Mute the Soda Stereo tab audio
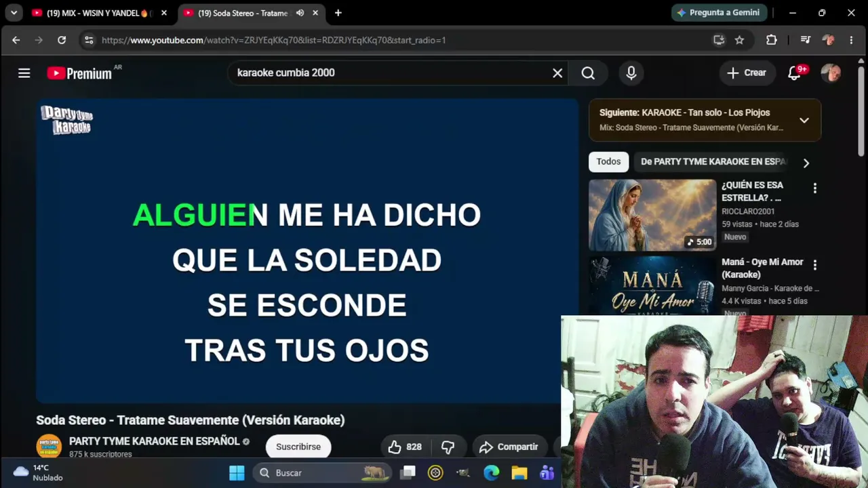 [300, 13]
